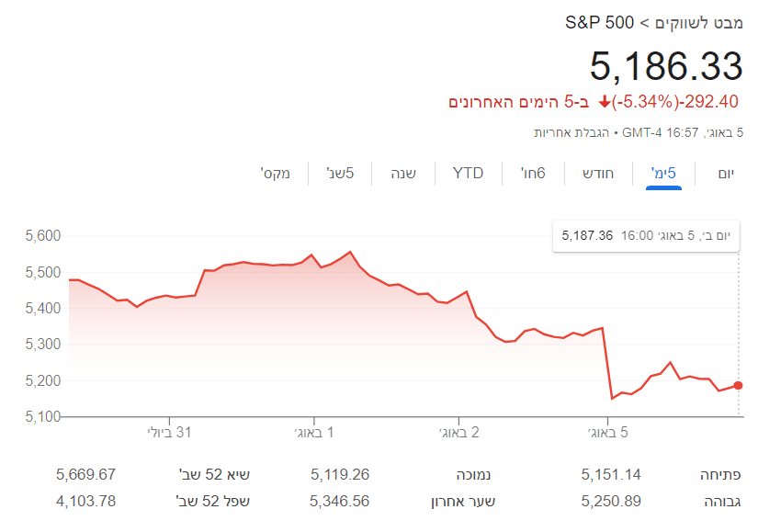This screenshot has width=758, height=532.
Task: Show the שנה (1 year) chart tab
Action: click(404, 173)
